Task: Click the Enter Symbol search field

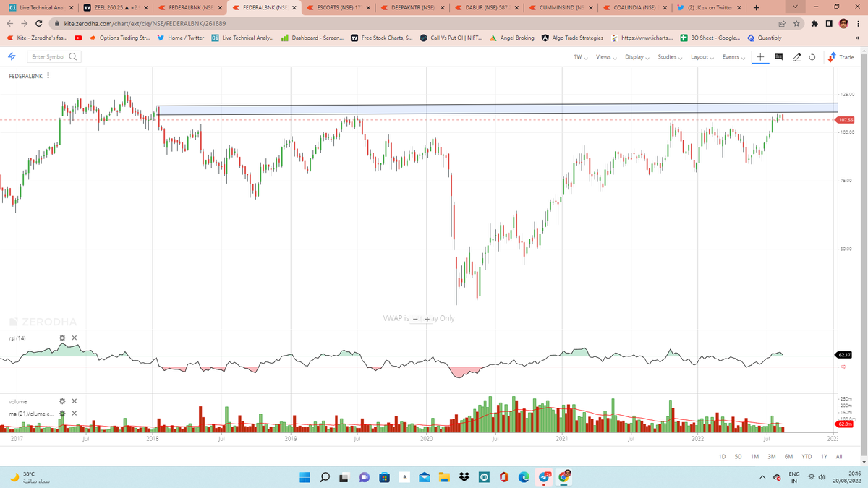Action: (54, 56)
